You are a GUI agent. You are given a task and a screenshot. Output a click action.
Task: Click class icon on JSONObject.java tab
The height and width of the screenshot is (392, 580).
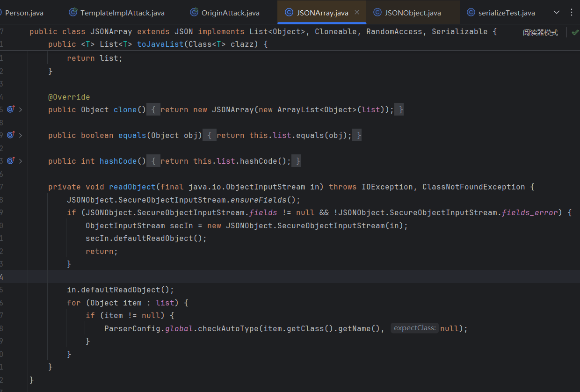point(377,13)
